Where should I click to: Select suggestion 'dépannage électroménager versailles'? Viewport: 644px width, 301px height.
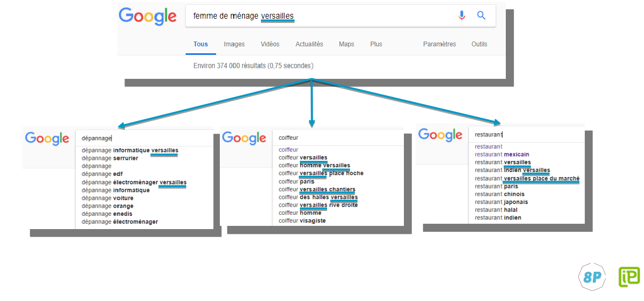(134, 182)
